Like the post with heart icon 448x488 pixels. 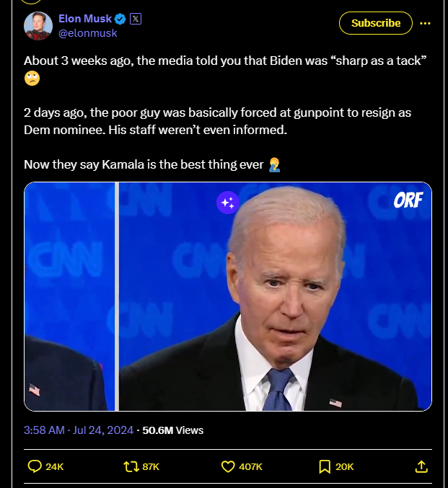pyautogui.click(x=228, y=466)
